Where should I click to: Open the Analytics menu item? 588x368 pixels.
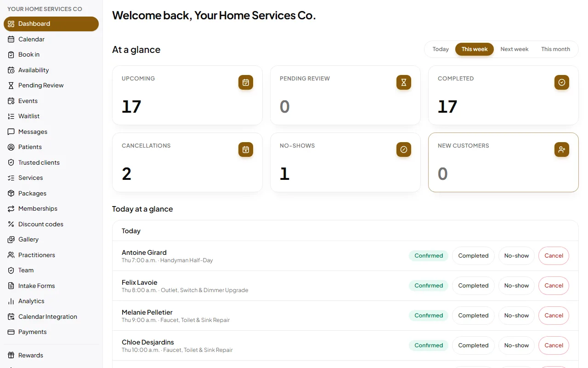click(x=51, y=301)
